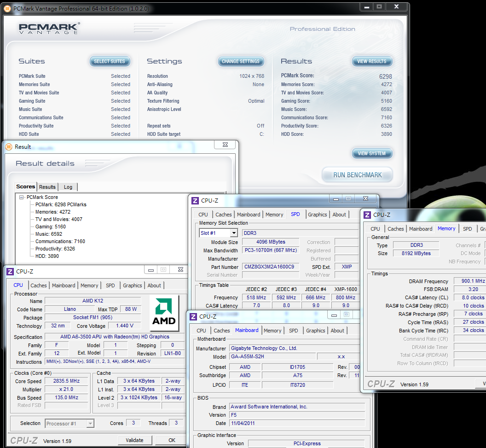Click the Module Size value 4096 MBytes
The width and height of the screenshot is (486, 448).
pos(271,242)
